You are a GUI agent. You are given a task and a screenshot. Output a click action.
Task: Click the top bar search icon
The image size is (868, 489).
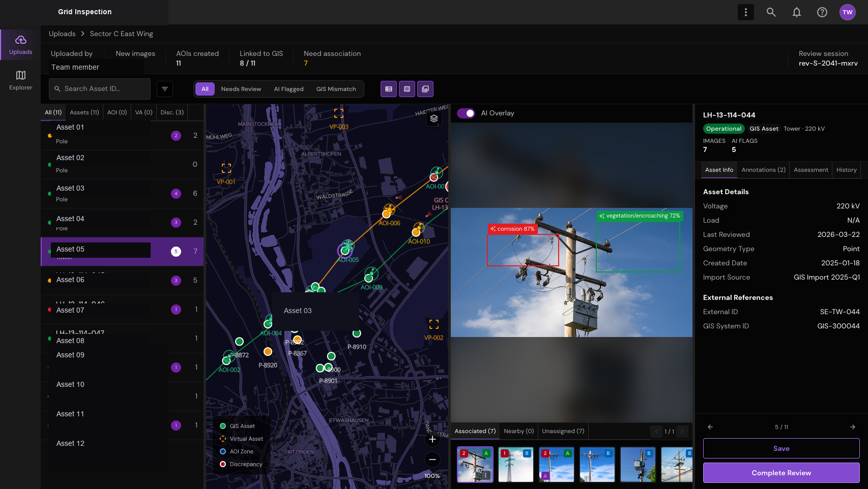771,12
